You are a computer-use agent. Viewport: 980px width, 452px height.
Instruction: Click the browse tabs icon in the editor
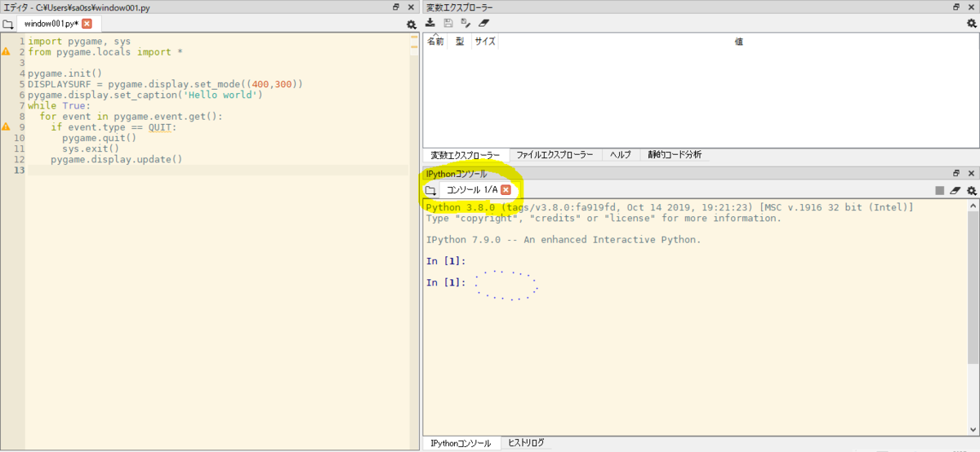click(x=7, y=24)
